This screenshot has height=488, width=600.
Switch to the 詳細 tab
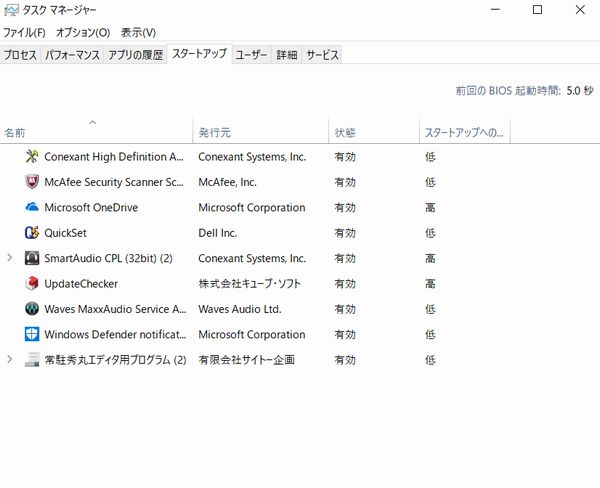[287, 55]
